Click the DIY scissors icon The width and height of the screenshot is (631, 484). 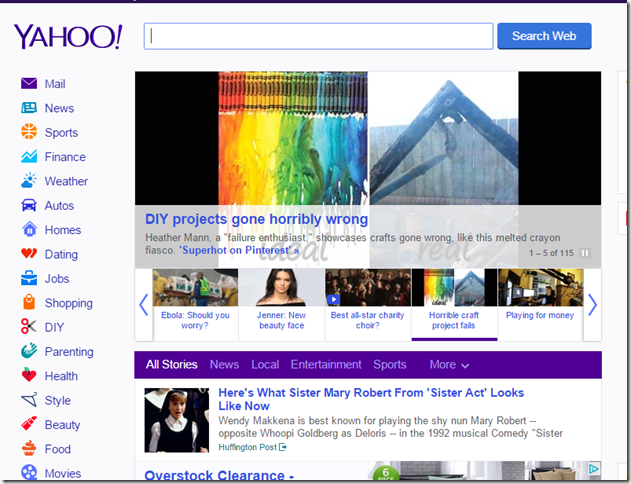pos(29,327)
